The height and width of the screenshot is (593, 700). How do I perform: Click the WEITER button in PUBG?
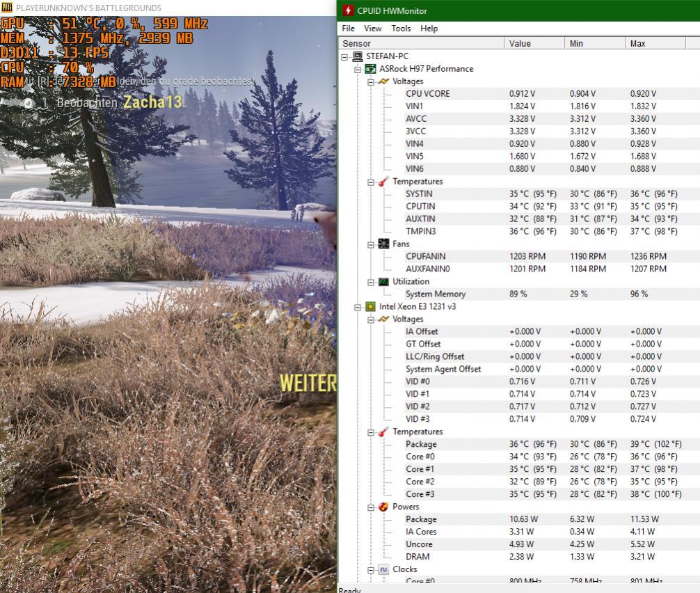click(308, 383)
